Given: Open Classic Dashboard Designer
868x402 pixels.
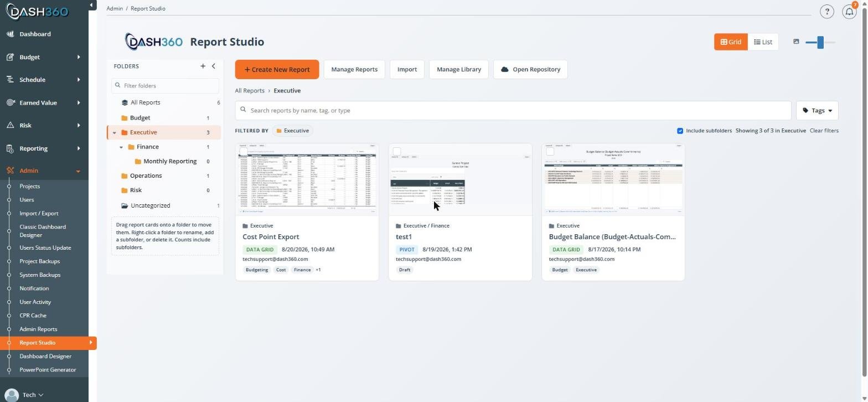Looking at the screenshot, I should [x=43, y=231].
